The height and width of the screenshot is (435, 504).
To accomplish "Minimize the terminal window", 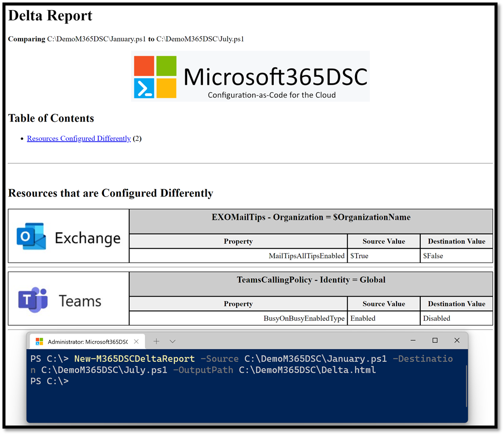I will (413, 340).
